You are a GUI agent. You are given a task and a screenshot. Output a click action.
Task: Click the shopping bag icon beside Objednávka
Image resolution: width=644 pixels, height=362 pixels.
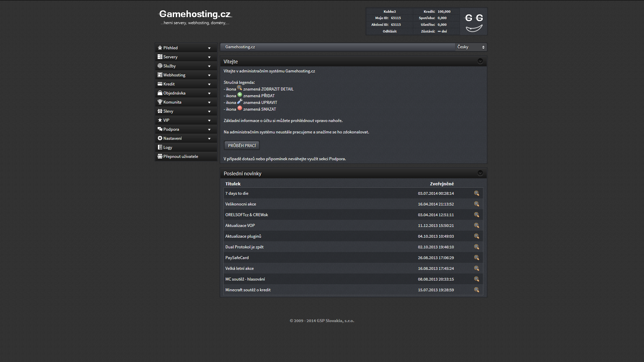[160, 93]
